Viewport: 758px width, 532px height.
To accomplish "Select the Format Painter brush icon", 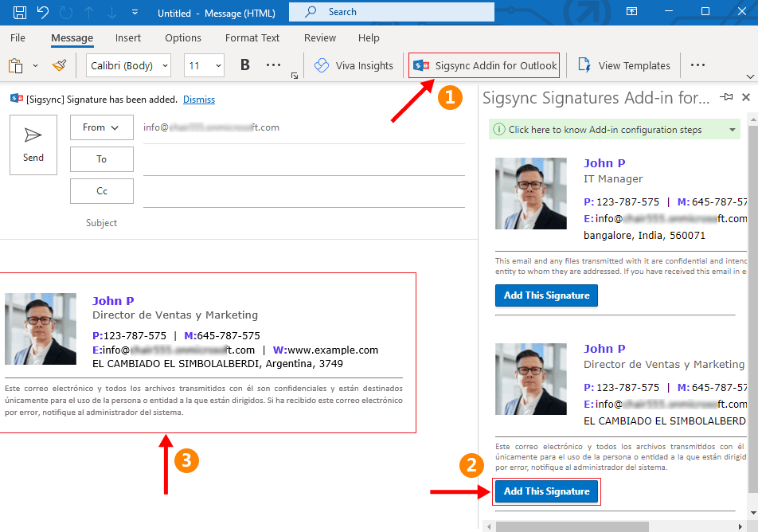I will 59,65.
